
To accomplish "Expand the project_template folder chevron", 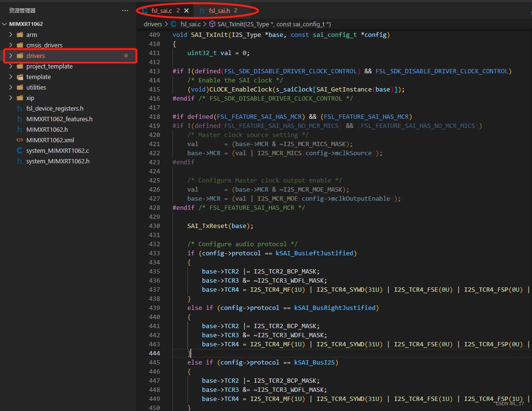I will pyautogui.click(x=11, y=66).
